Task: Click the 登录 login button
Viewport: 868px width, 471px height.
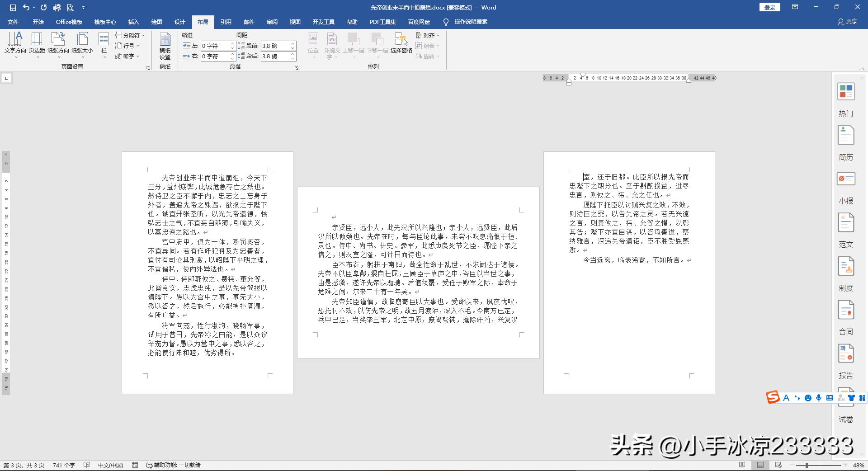Action: pyautogui.click(x=769, y=7)
